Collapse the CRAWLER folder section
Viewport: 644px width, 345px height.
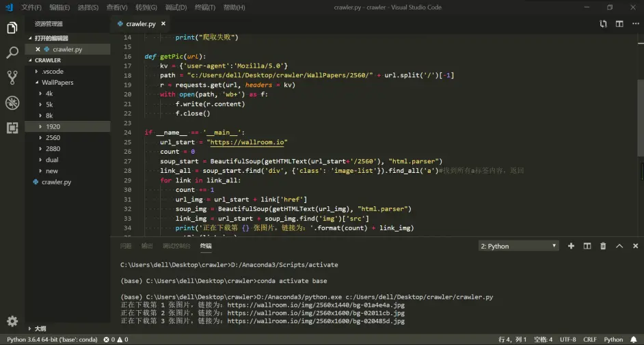tap(30, 60)
